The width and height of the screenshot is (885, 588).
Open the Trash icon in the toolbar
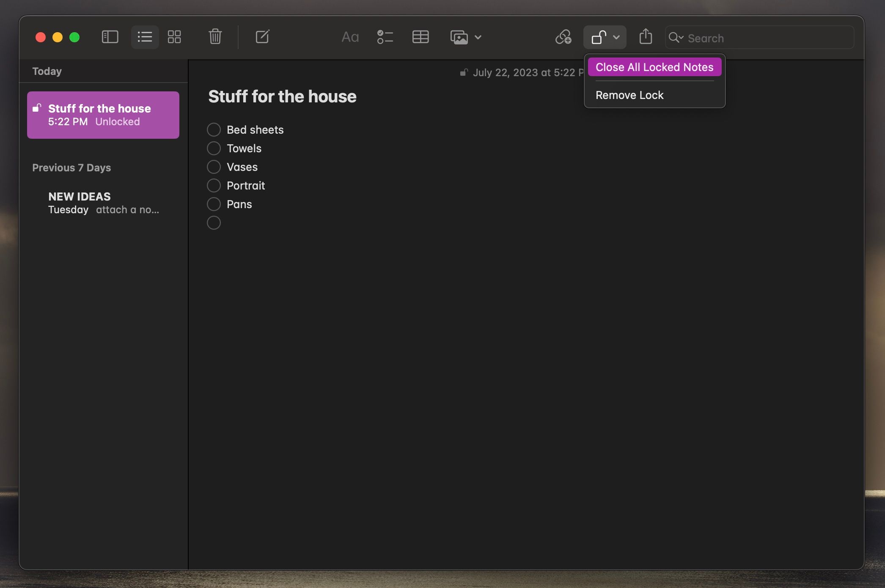(215, 37)
